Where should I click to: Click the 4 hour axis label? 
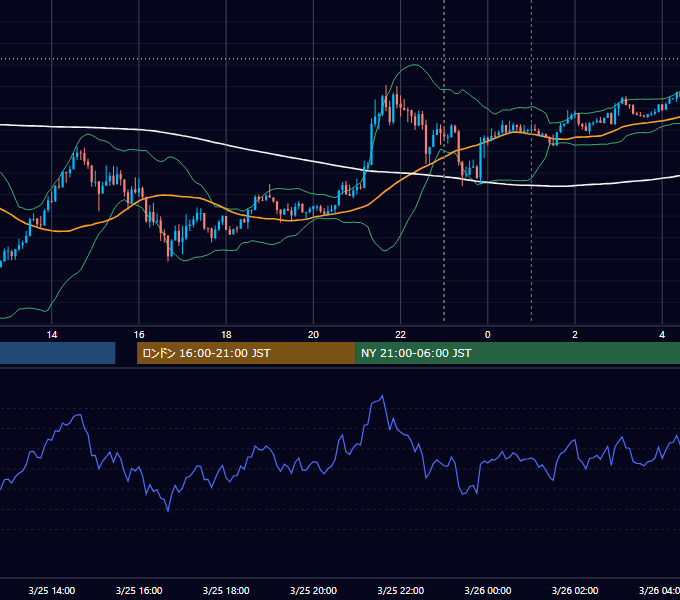point(662,335)
